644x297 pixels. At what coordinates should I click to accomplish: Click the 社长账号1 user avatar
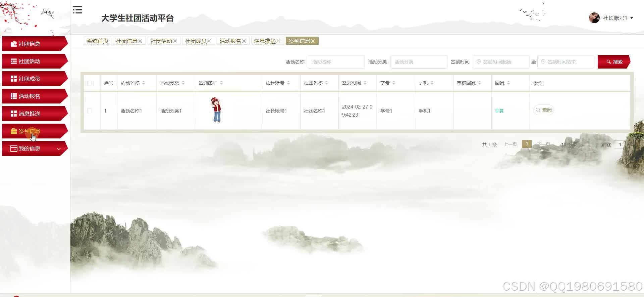point(594,18)
